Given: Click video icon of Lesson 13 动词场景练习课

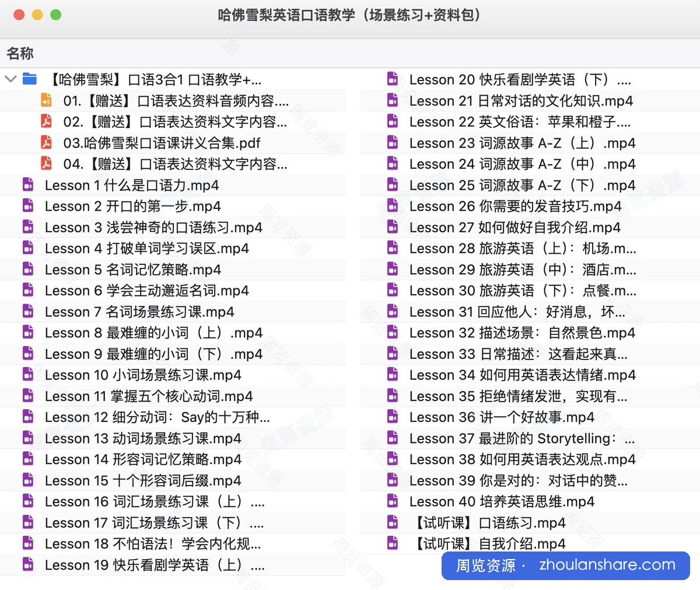Looking at the screenshot, I should click(28, 438).
